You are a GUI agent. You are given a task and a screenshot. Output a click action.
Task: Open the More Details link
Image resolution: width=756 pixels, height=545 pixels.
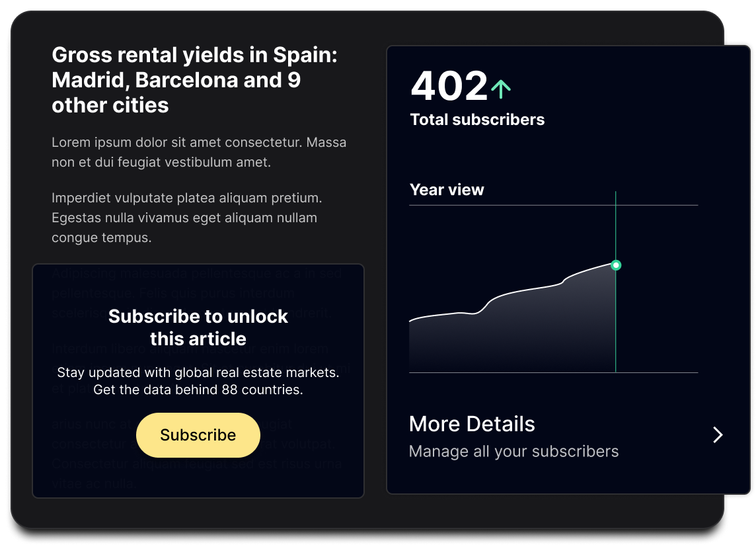(472, 424)
